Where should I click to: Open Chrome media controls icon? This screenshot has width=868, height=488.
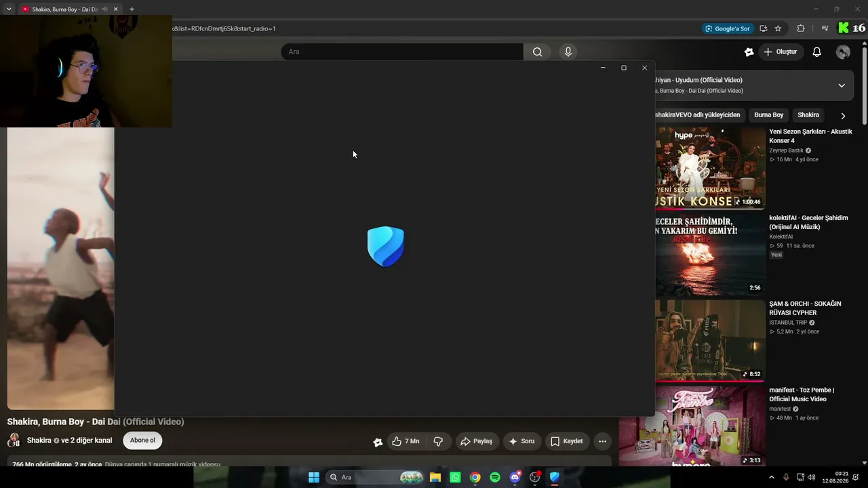point(825,28)
